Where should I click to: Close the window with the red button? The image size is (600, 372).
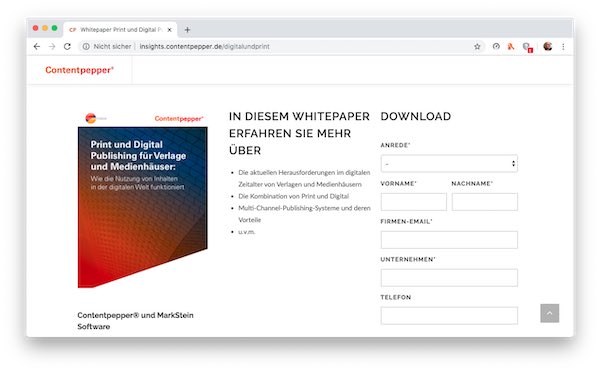[x=36, y=28]
